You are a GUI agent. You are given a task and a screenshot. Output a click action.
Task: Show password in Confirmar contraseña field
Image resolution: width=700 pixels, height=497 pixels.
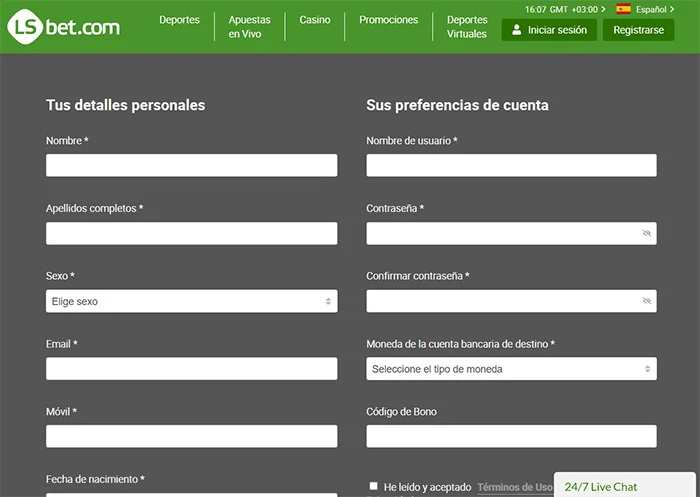tap(646, 301)
